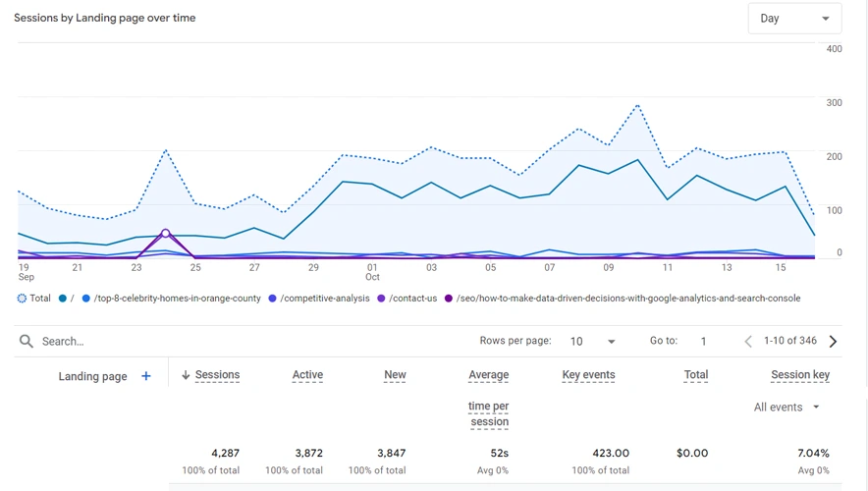Toggle /competitive-analysis legend entry

[x=319, y=299]
